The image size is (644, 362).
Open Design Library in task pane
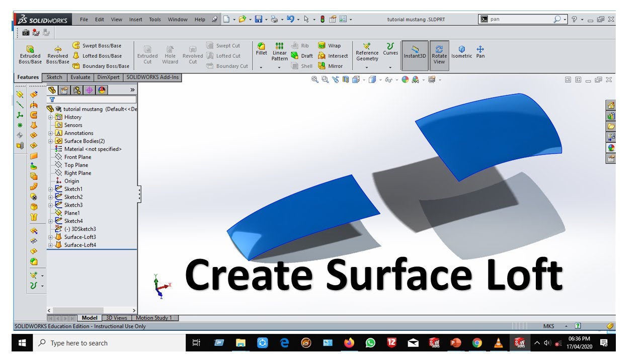(611, 116)
